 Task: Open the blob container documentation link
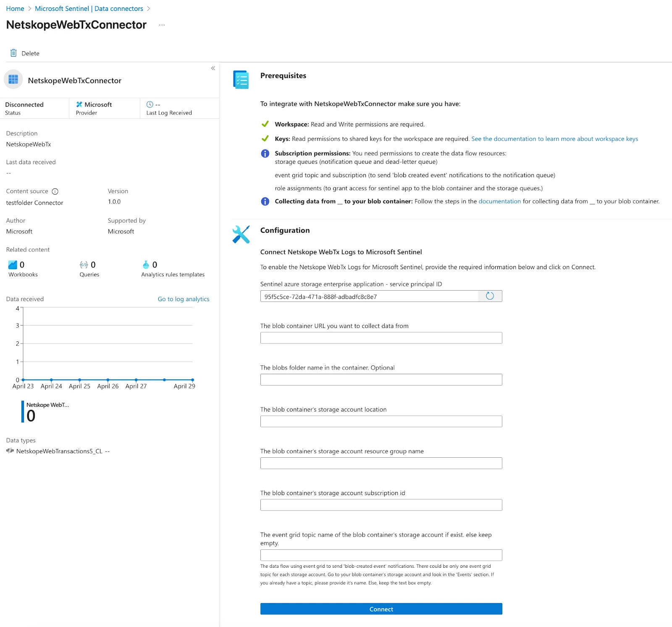[499, 201]
